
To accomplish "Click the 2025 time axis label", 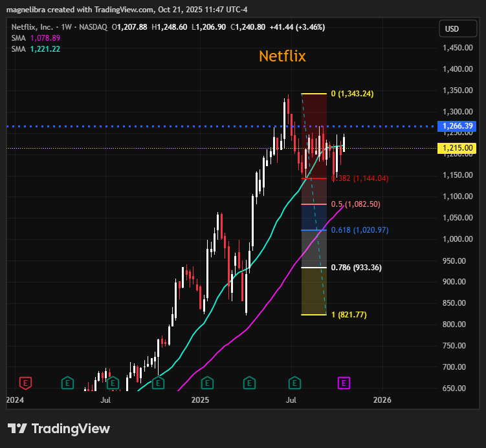I will tap(200, 400).
